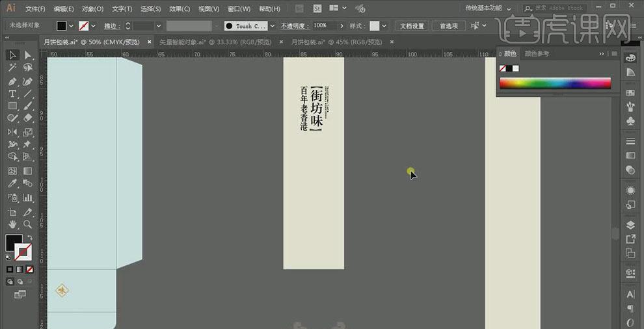Viewport: 644px width, 329px height.
Task: Click the 文档设置 button
Action: point(412,26)
